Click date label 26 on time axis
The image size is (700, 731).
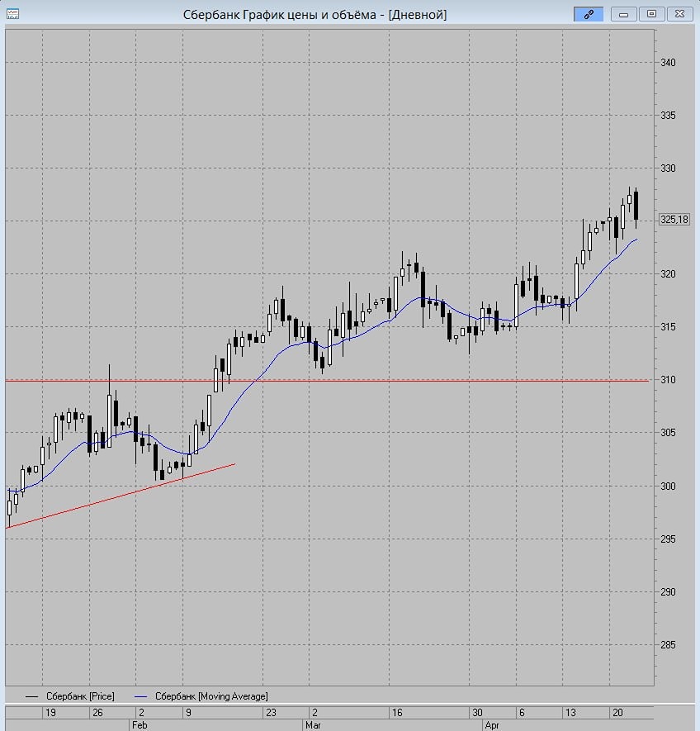click(x=97, y=712)
